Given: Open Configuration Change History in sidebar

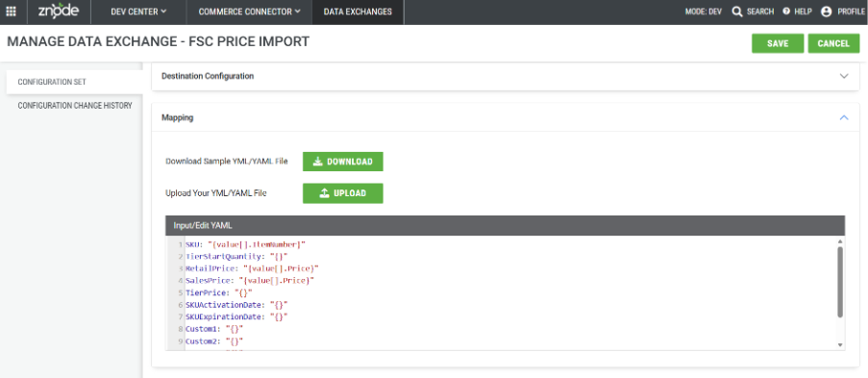Looking at the screenshot, I should point(74,105).
